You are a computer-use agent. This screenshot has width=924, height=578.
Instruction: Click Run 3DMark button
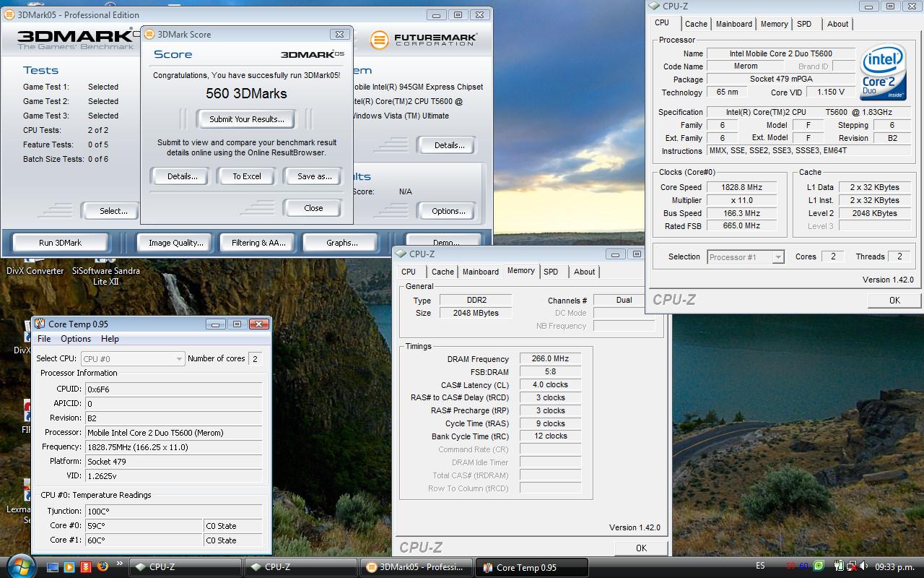pyautogui.click(x=60, y=243)
